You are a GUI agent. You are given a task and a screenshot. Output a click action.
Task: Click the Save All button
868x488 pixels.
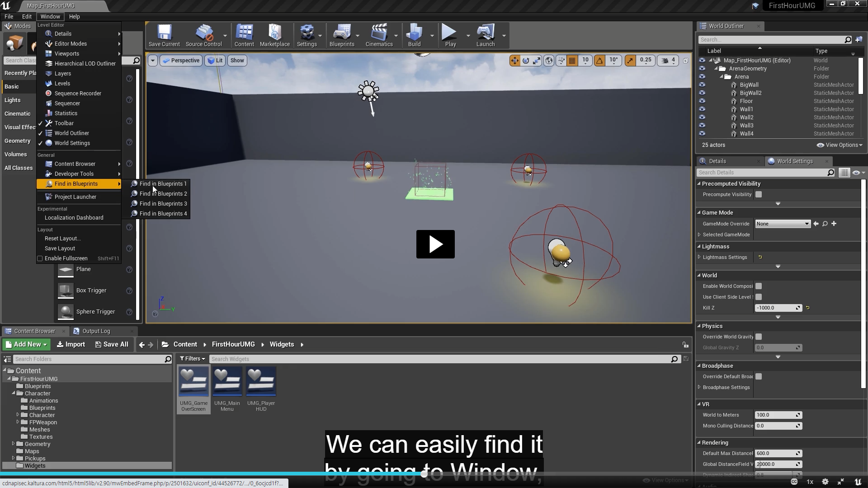pos(112,344)
